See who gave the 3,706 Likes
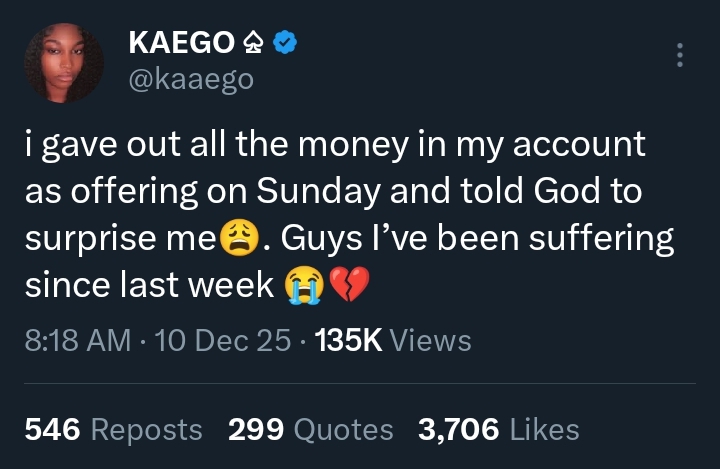Viewport: 720px width, 469px height. tap(499, 430)
